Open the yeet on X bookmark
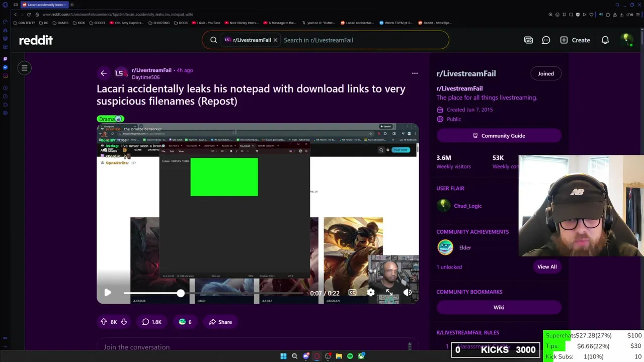The width and height of the screenshot is (644, 362). 319,23
